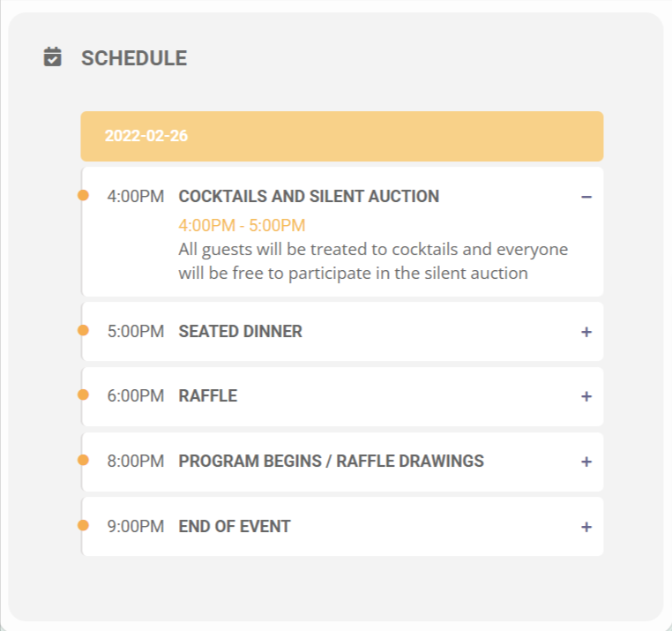Screen dimensions: 672x631
Task: Click the Schedule heading text
Action: 134,58
